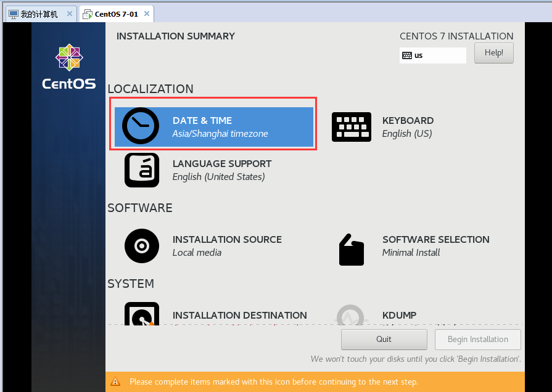This screenshot has width=552, height=392.
Task: Click the CENTOS 7 INSTALLATION title
Action: 456,36
